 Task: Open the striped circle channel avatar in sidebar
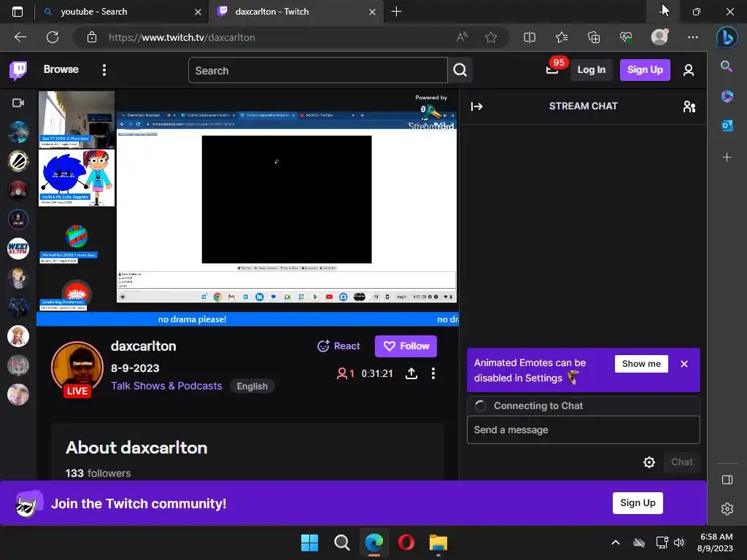point(18,161)
